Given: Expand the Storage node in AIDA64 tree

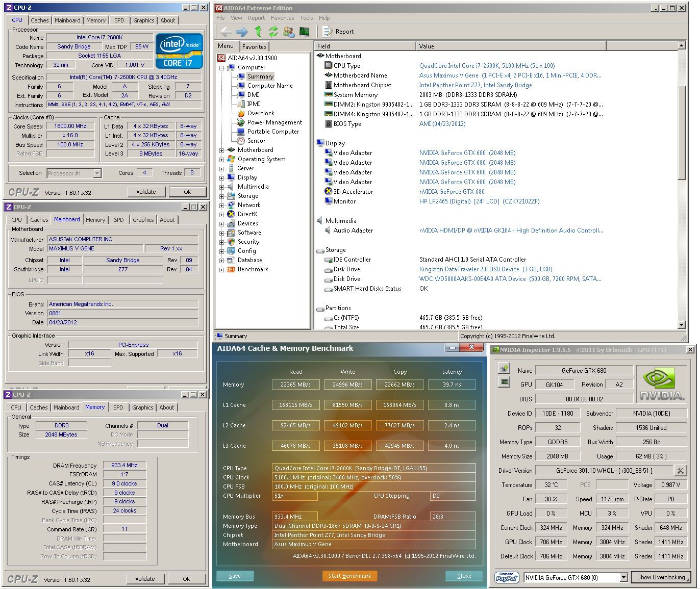Looking at the screenshot, I should point(222,196).
